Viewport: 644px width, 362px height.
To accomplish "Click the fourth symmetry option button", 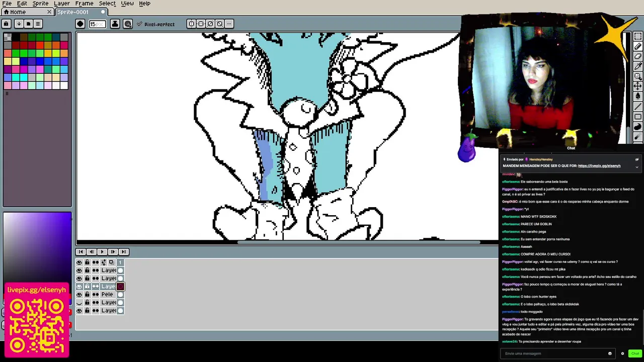I will [x=220, y=24].
